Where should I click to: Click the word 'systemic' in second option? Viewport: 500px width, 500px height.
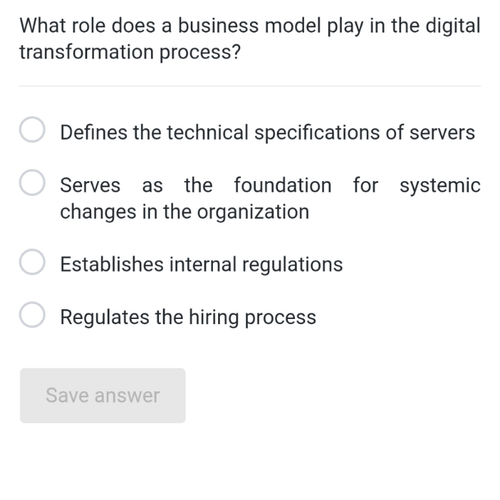[x=440, y=186]
